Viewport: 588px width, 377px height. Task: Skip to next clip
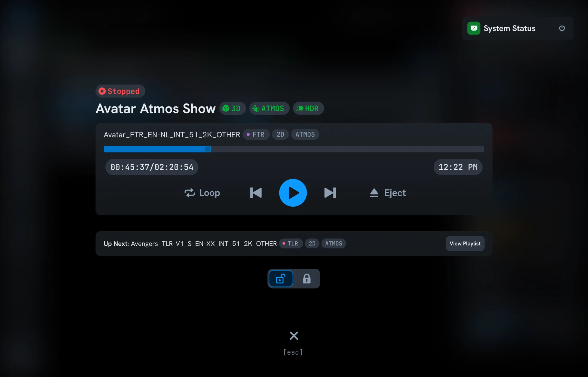pos(330,193)
